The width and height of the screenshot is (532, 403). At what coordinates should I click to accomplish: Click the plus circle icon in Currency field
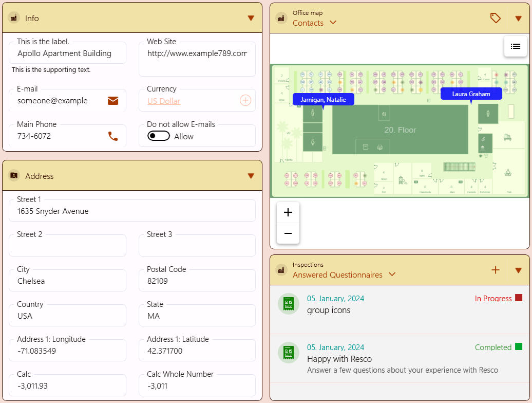245,101
